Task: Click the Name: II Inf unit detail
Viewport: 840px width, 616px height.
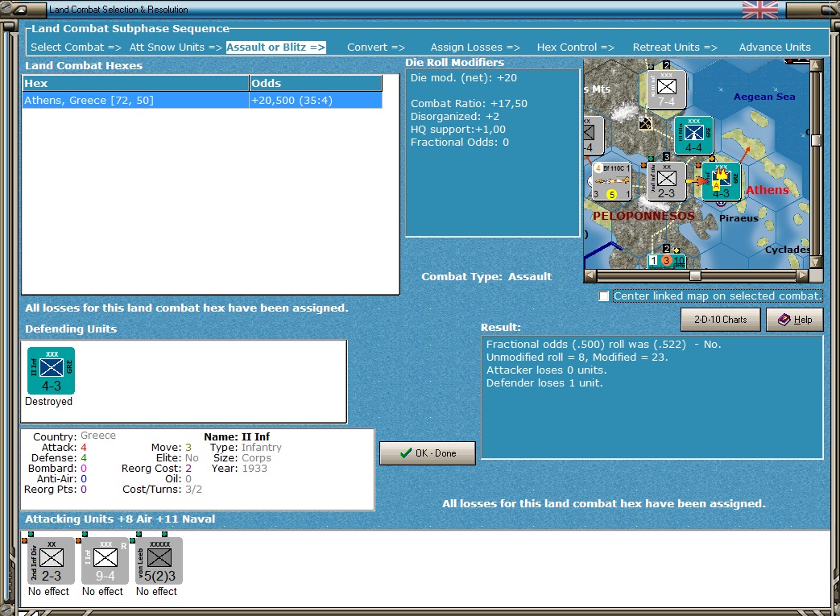Action: (237, 437)
